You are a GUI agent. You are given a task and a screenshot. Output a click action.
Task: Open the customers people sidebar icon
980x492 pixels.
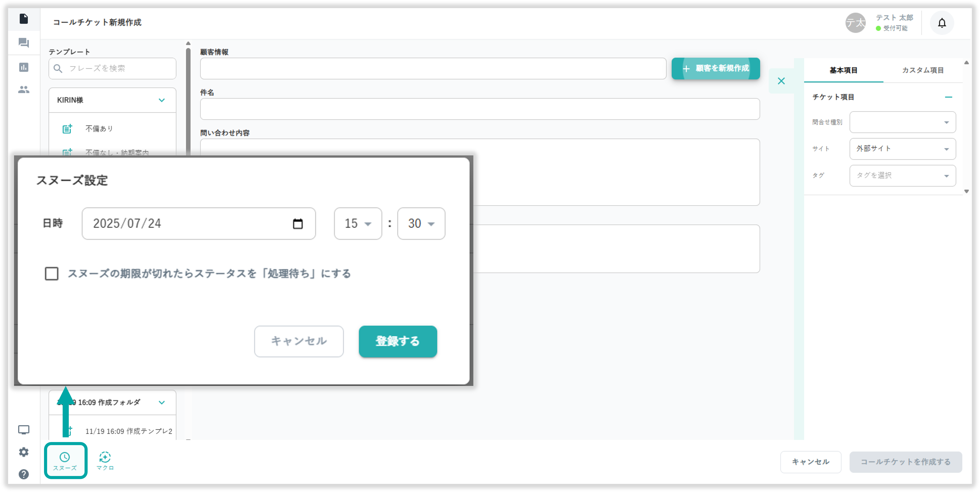click(x=24, y=90)
